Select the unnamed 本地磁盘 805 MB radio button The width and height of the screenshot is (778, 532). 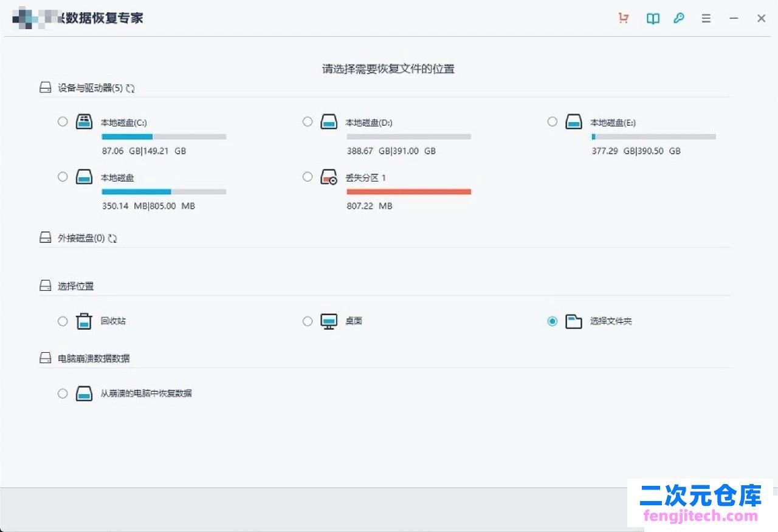63,177
